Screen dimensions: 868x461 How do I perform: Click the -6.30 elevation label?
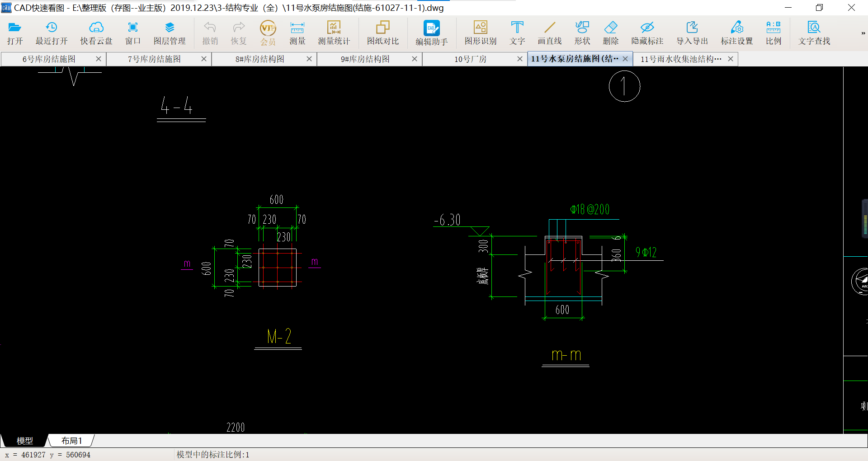click(x=447, y=220)
